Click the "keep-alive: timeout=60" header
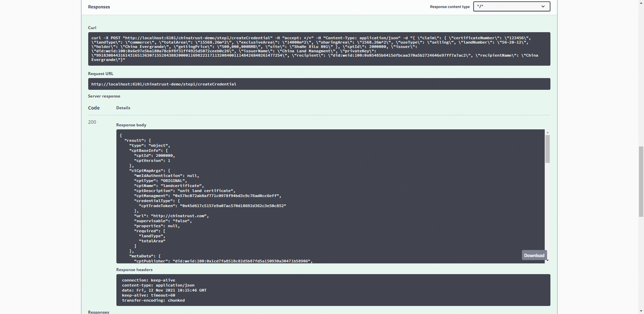This screenshot has height=314, width=644. click(x=149, y=295)
